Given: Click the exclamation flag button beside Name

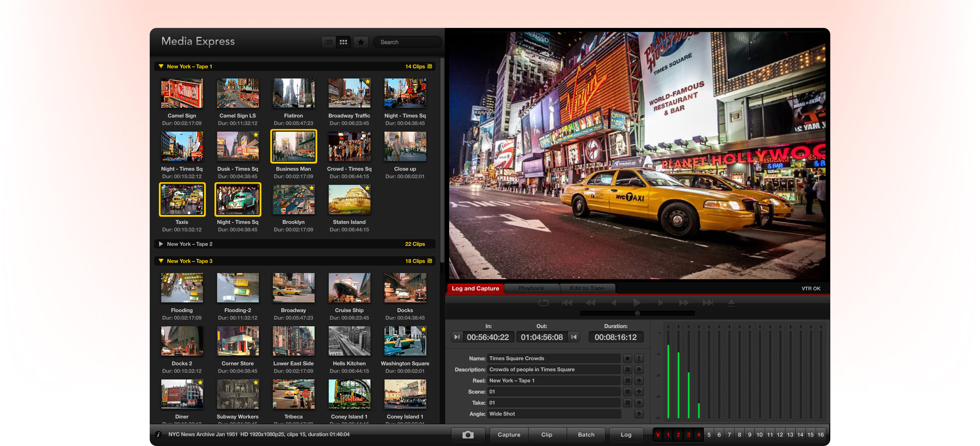Looking at the screenshot, I should 639,358.
